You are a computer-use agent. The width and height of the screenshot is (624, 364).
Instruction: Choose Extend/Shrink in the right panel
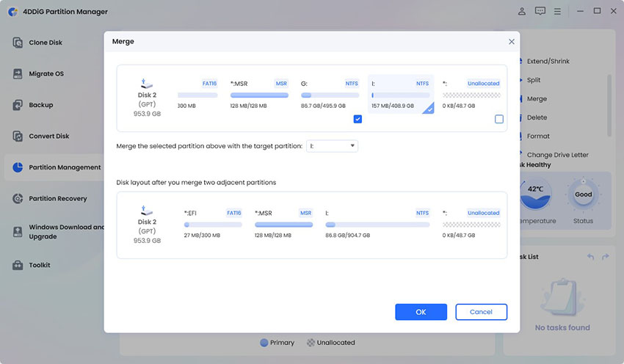(548, 61)
